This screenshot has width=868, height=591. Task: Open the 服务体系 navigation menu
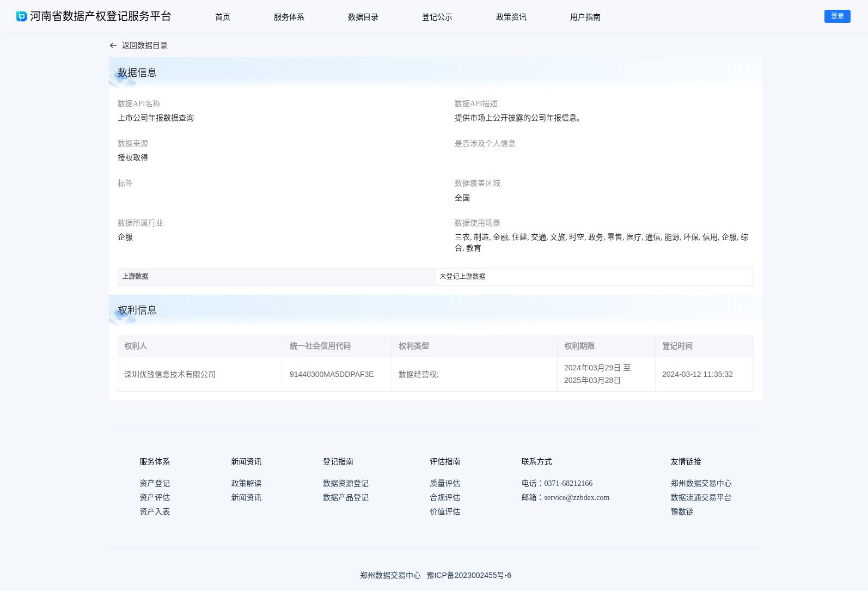289,17
